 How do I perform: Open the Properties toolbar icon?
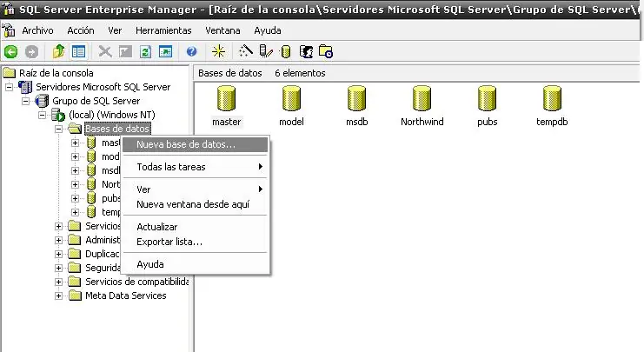125,52
